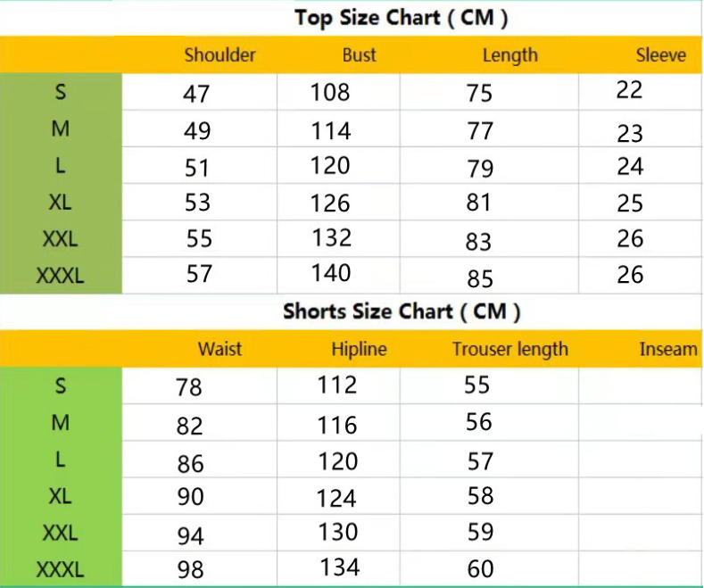Select the Shoulder column header
704x588 pixels.
tap(219, 55)
